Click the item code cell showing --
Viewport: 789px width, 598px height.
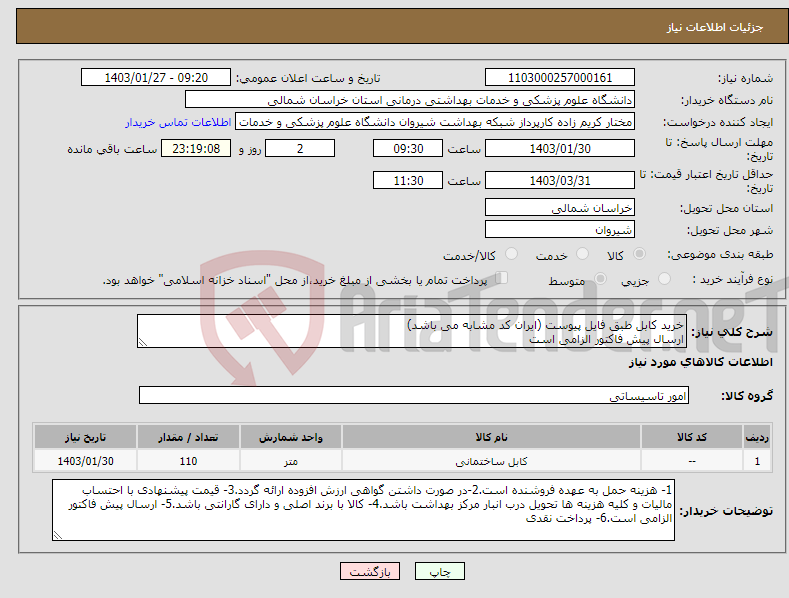pos(692,461)
